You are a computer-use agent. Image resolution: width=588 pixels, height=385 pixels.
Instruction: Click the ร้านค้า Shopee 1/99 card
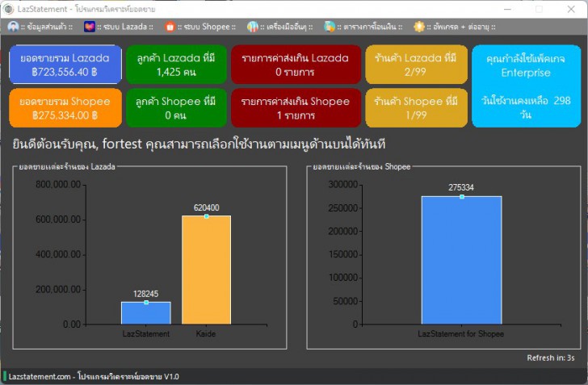416,108
